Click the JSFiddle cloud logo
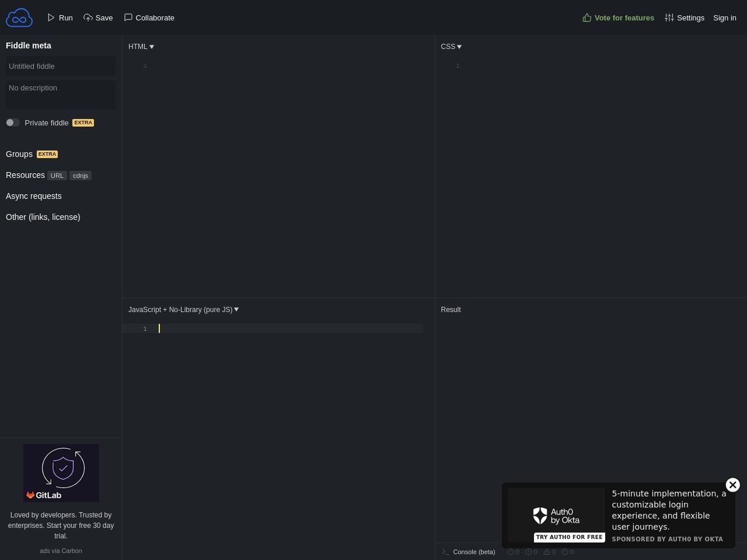Image resolution: width=747 pixels, height=560 pixels. [19, 18]
